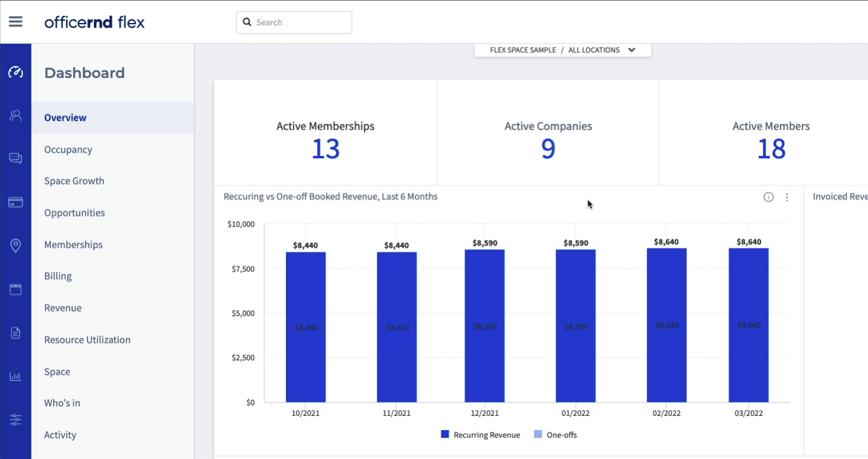Click the 12/2021 revenue bar

485,326
